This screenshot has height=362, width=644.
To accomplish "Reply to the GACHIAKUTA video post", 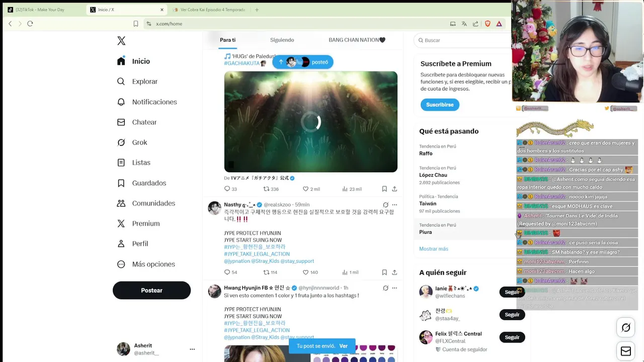I will pyautogui.click(x=230, y=189).
